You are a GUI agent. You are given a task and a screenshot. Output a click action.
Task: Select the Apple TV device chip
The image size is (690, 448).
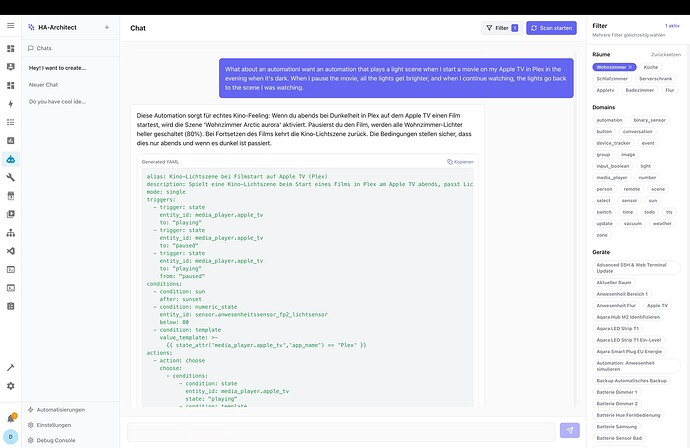[x=657, y=305]
